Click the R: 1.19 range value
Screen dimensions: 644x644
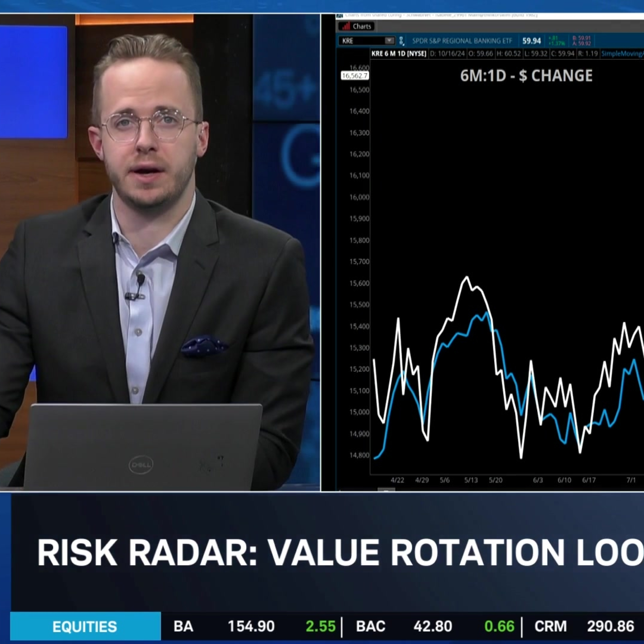[x=588, y=54]
